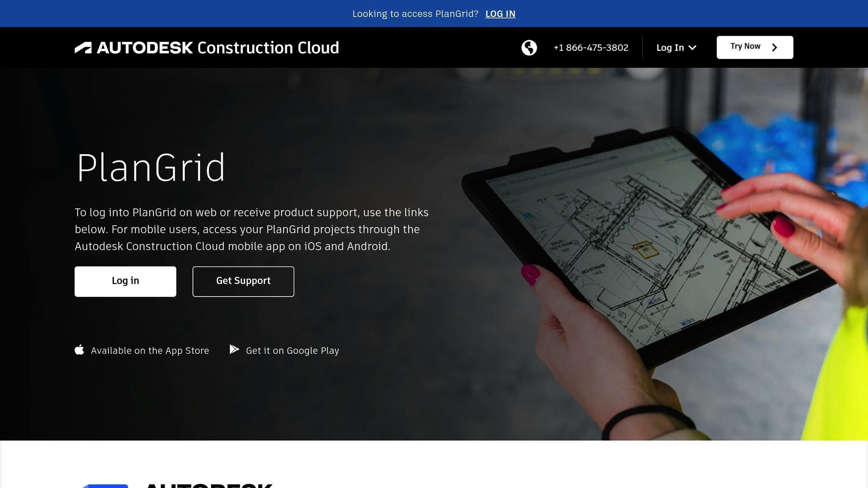Click the Google Play triangle icon

tap(234, 349)
